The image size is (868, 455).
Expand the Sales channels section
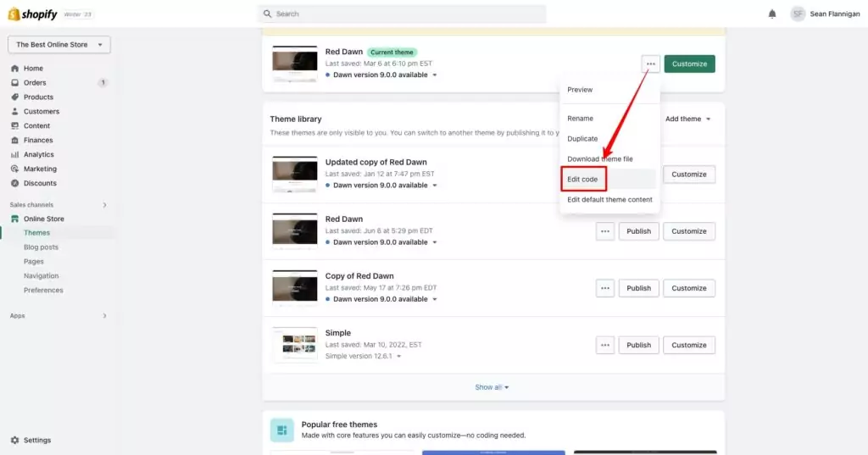click(104, 205)
